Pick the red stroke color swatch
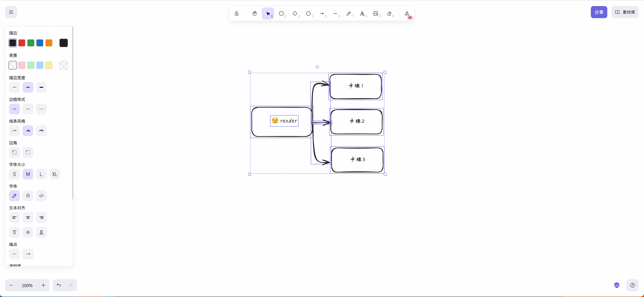 [22, 43]
